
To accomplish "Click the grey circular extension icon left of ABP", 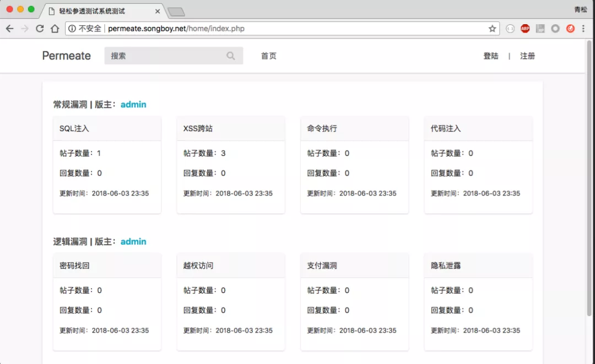I will pyautogui.click(x=510, y=29).
